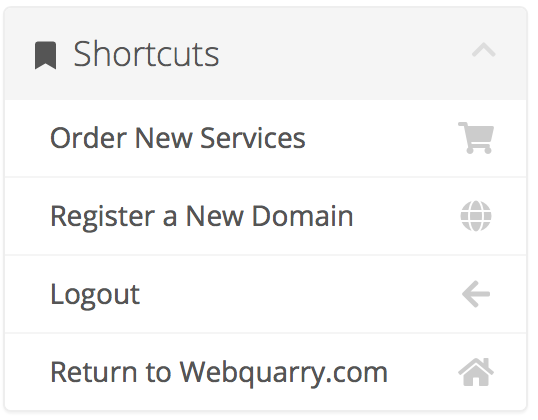538x420 pixels.
Task: Click the Shortcuts panel heading text
Action: click(147, 54)
